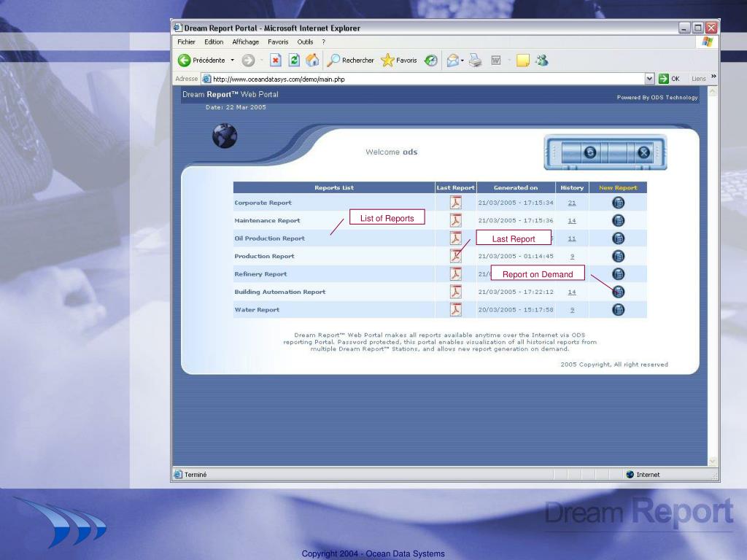This screenshot has width=747, height=560.
Task: Open Maintenance Report history link 14
Action: click(572, 220)
